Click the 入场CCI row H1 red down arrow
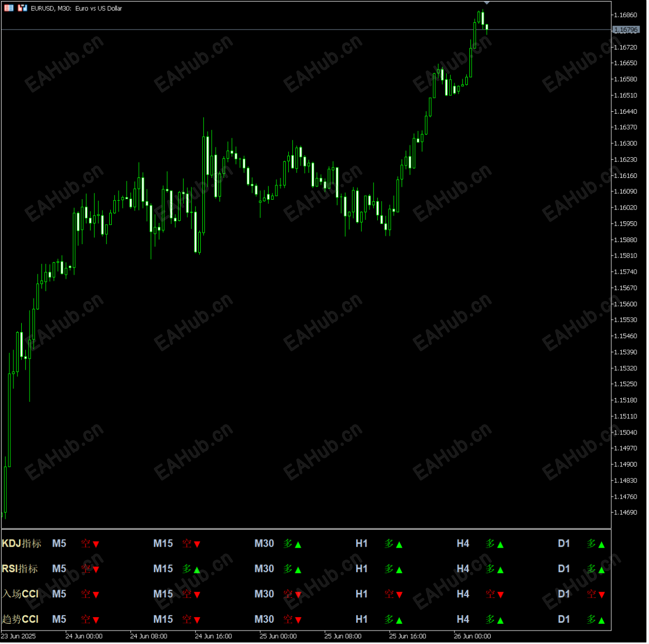Viewport: 649px width, 644px height. (399, 595)
